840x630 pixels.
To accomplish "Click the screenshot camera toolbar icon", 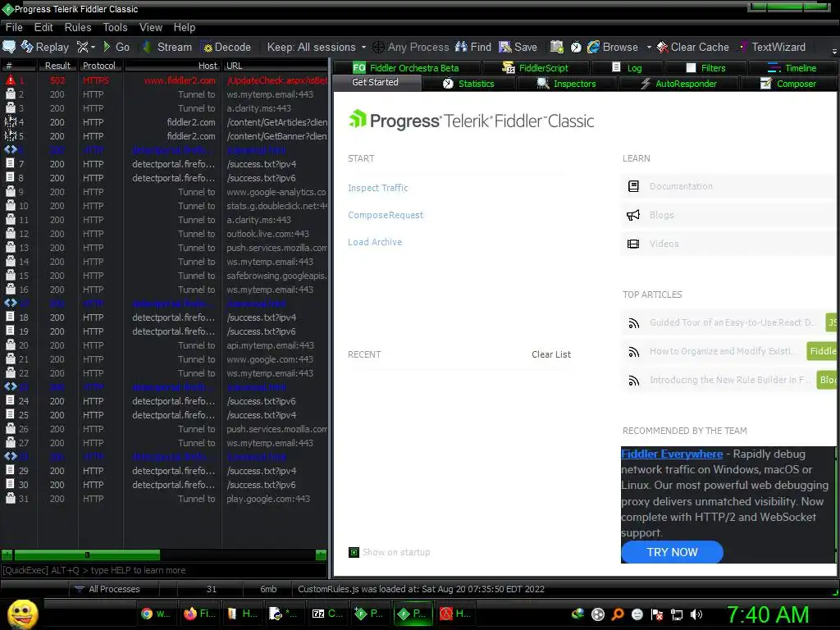I will point(557,47).
